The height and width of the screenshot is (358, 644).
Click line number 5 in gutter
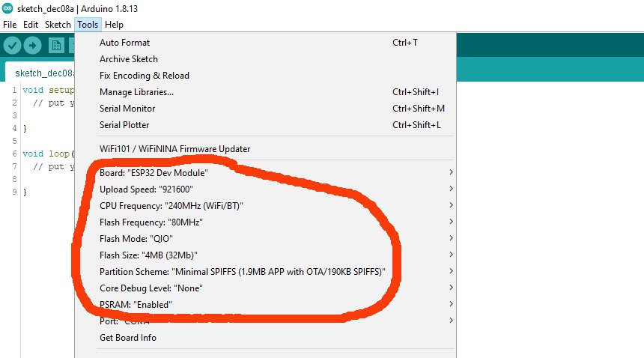pyautogui.click(x=14, y=141)
